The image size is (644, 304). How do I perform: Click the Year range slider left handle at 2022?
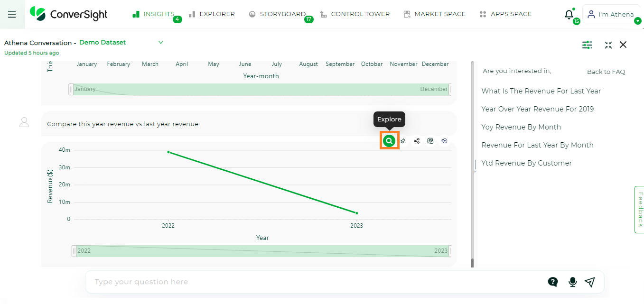pos(74,251)
